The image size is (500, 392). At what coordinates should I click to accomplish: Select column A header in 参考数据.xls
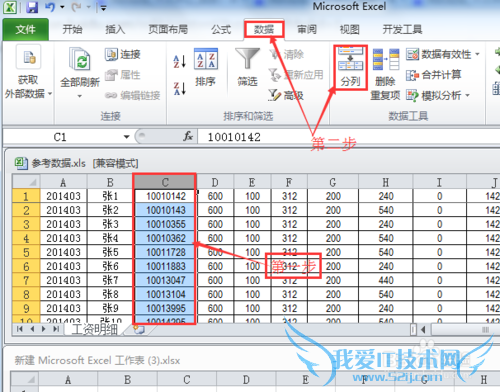pyautogui.click(x=63, y=182)
